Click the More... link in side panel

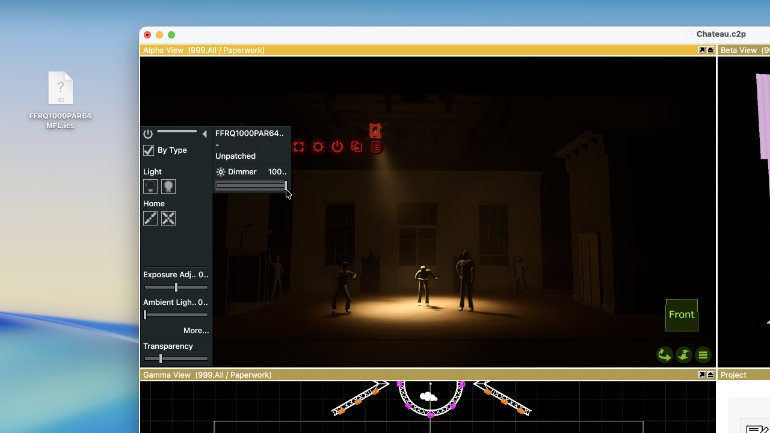click(196, 330)
